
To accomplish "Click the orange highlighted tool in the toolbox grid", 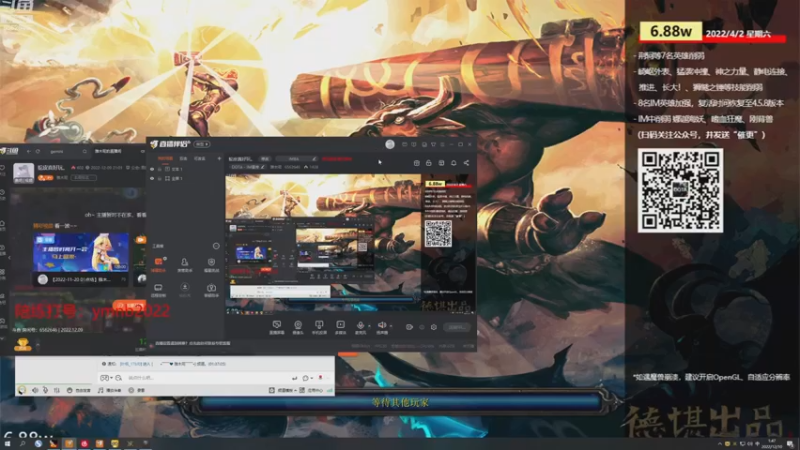I will tap(159, 262).
